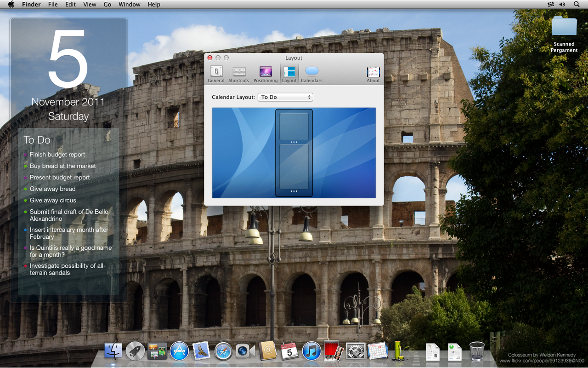Click the Finish budget report to-do item
The height and width of the screenshot is (368, 588).
(x=57, y=155)
